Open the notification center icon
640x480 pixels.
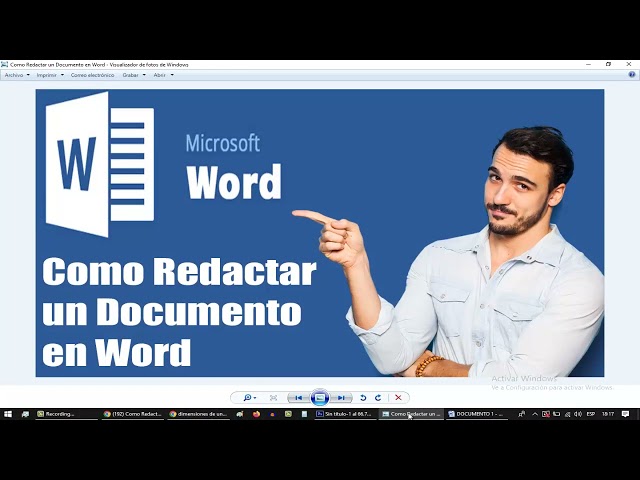click(625, 414)
